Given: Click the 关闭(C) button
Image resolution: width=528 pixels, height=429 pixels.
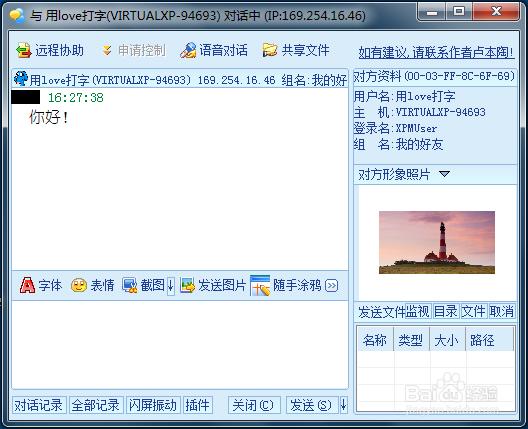Looking at the screenshot, I should tap(254, 405).
